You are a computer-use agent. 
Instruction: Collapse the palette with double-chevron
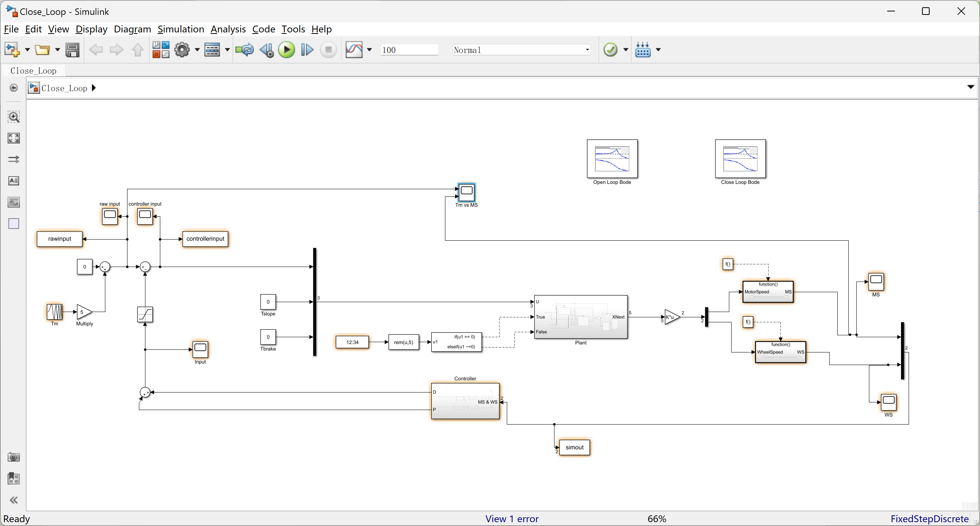(14, 500)
